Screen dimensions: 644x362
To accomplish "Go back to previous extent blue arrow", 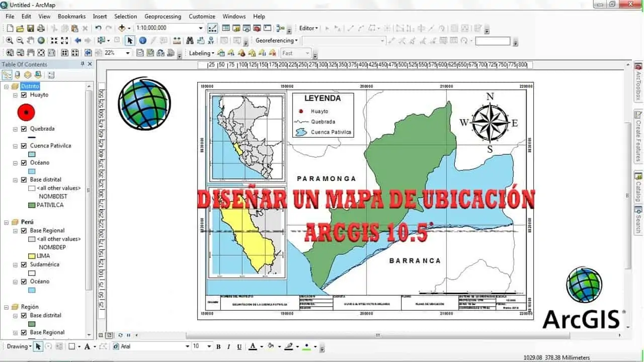I will pyautogui.click(x=78, y=41).
